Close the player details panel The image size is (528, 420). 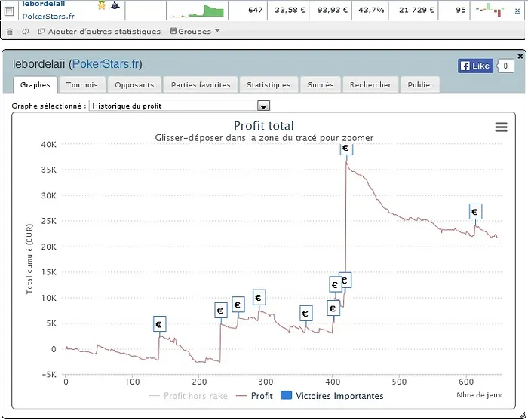click(520, 56)
